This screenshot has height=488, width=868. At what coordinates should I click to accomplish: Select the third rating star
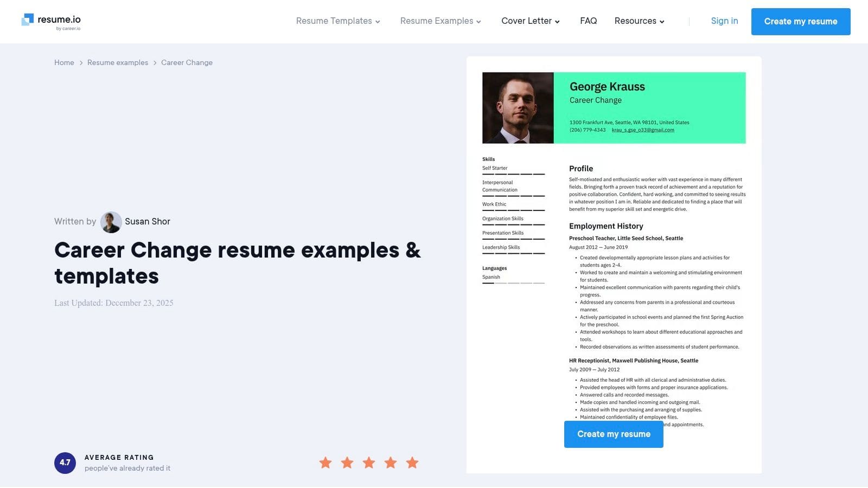click(x=369, y=463)
